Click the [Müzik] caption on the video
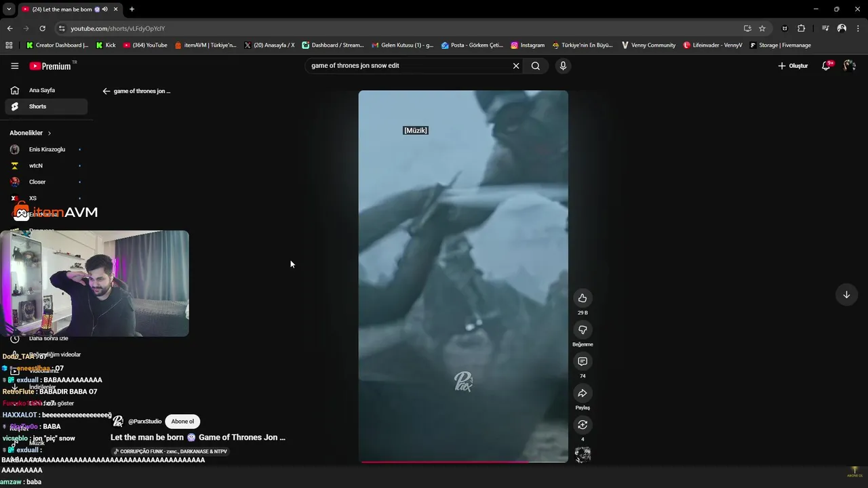868x488 pixels. click(x=416, y=130)
